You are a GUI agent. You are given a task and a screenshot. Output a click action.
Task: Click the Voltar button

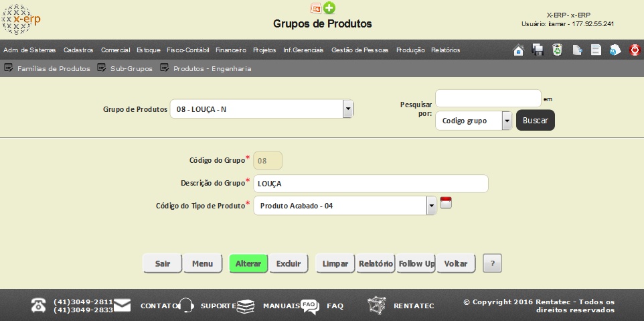[x=456, y=263]
